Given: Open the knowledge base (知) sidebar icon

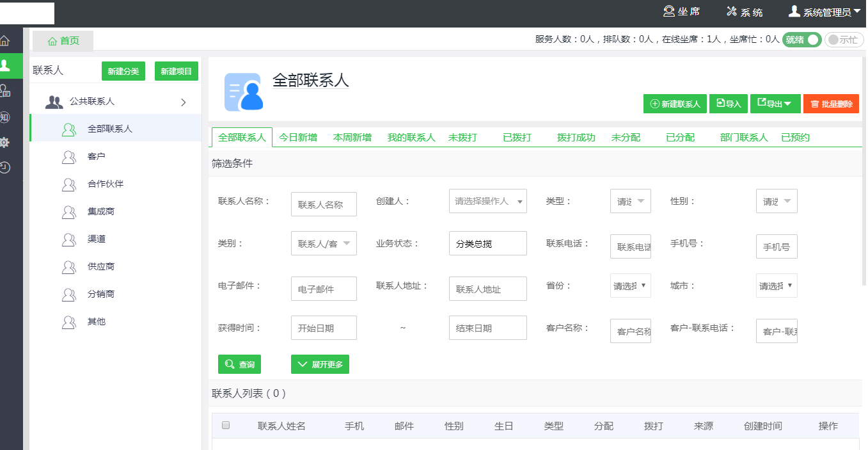Looking at the screenshot, I should click(x=5, y=117).
